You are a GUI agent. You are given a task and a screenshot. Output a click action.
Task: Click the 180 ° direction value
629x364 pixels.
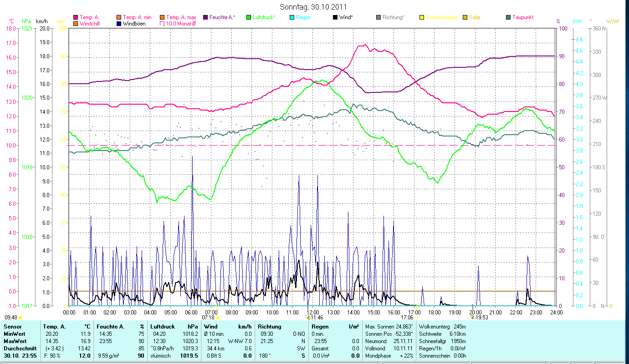coord(265,356)
